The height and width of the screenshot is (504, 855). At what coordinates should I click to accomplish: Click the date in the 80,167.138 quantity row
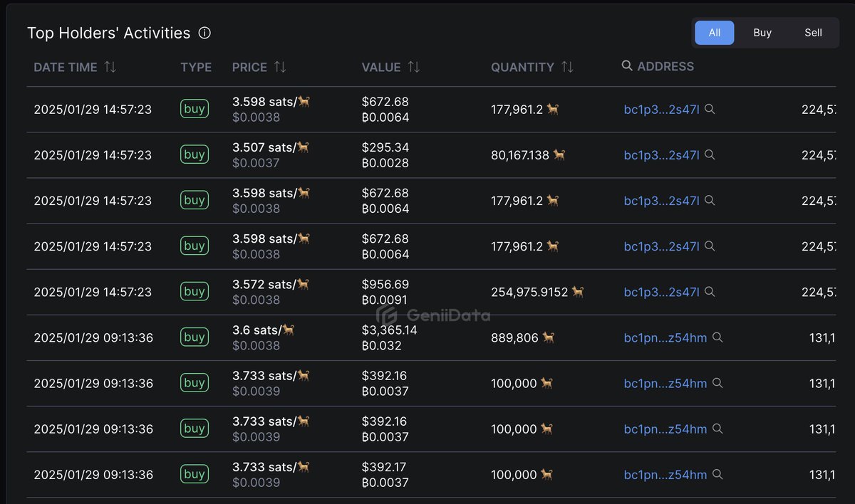point(93,155)
